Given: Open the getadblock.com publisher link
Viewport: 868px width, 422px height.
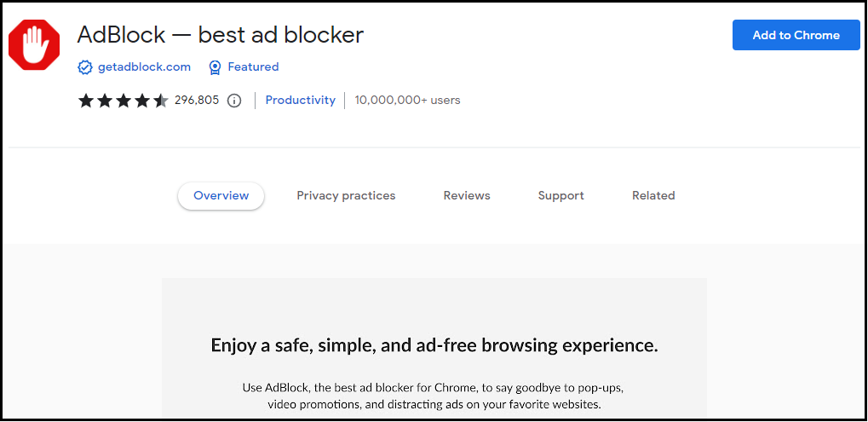Looking at the screenshot, I should [x=144, y=67].
